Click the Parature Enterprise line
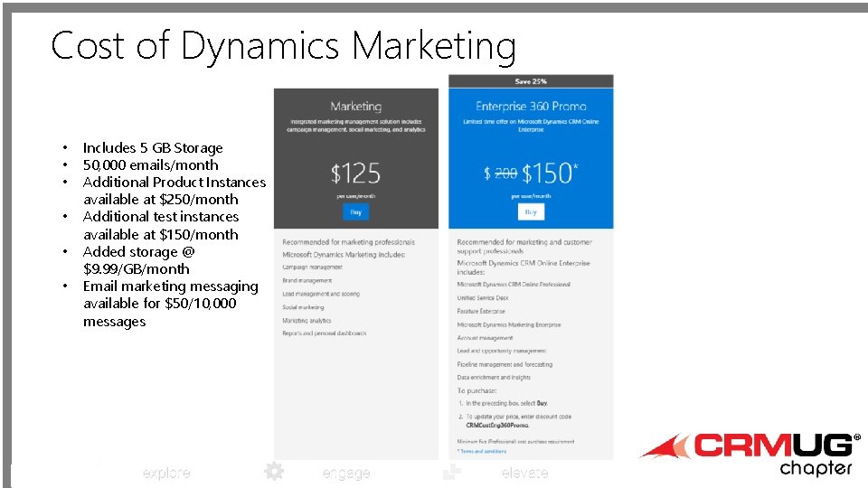 pyautogui.click(x=481, y=311)
